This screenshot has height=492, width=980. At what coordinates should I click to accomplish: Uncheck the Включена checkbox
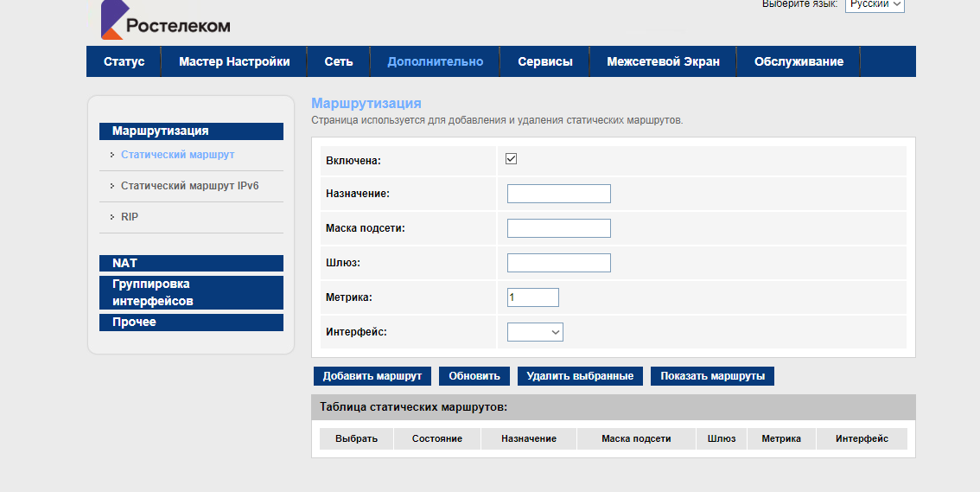(511, 159)
